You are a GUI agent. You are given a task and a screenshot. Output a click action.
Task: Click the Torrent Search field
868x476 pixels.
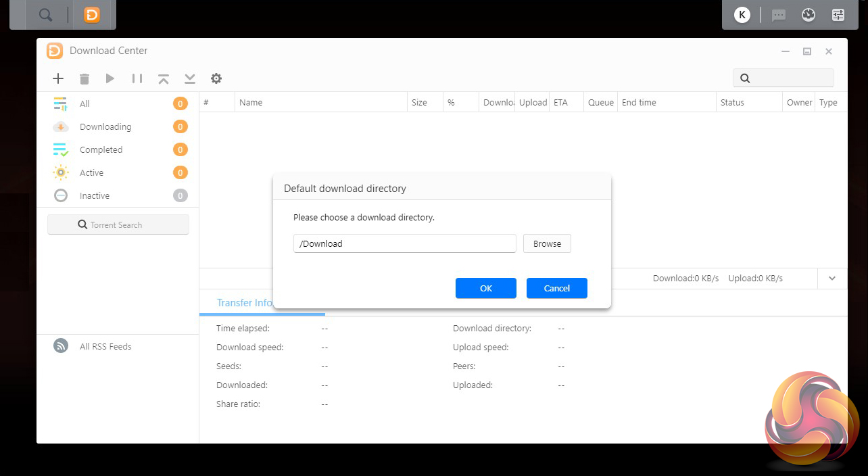118,225
